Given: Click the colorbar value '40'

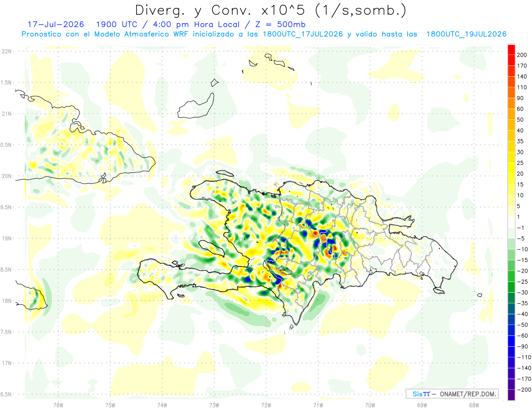Looking at the screenshot, I should (520, 130).
